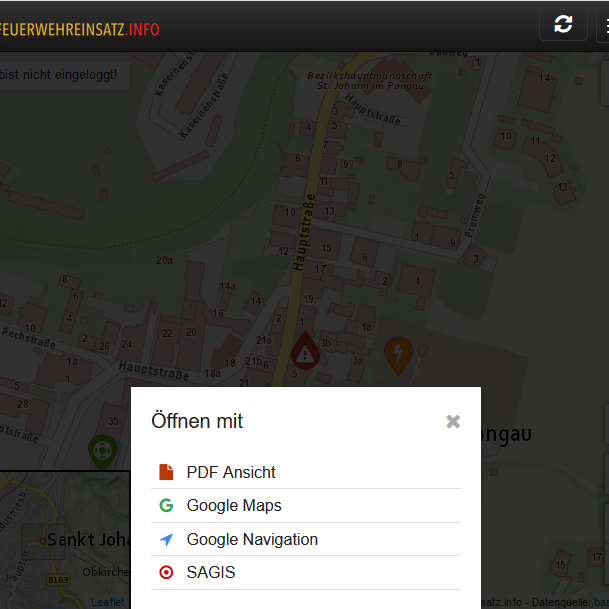Click the Google 'G' logo icon
Viewport: 609px width, 609px height.
166,506
